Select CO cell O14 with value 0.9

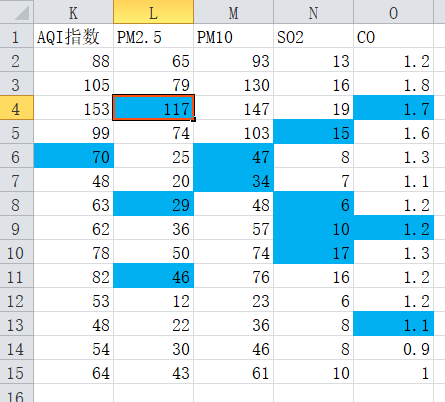394,348
